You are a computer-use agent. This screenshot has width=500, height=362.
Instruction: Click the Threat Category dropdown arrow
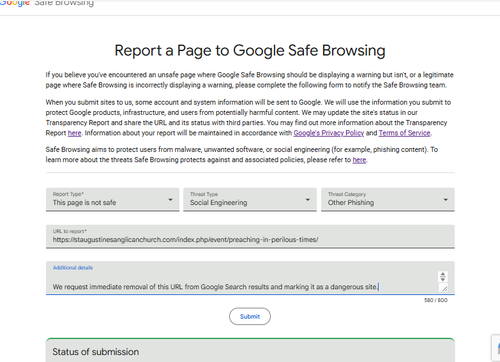tap(446, 200)
